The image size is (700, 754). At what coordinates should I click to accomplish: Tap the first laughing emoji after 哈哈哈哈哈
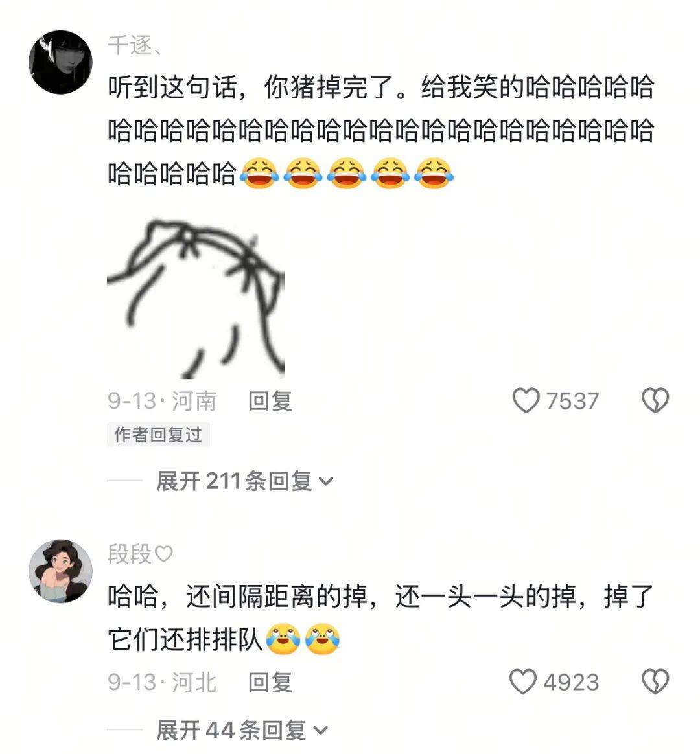259,174
